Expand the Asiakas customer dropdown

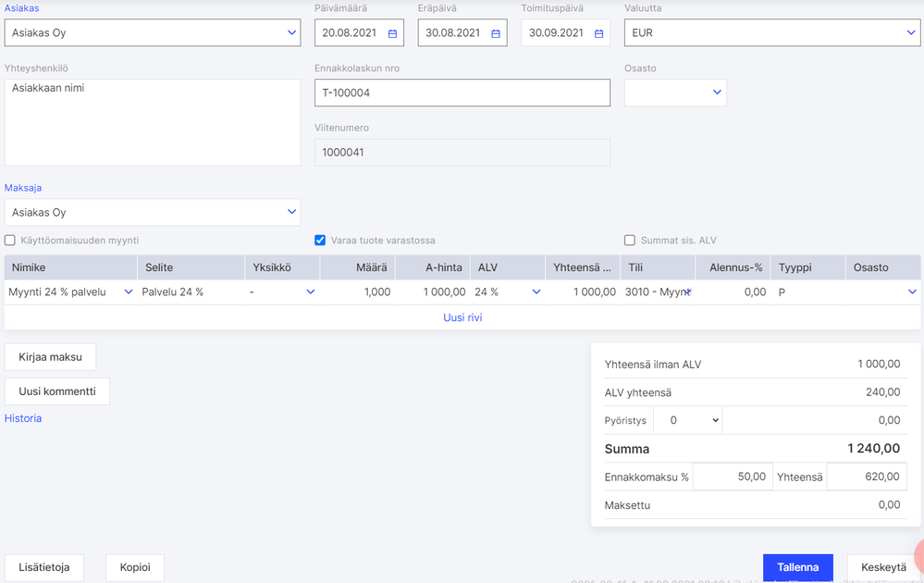[x=291, y=32]
